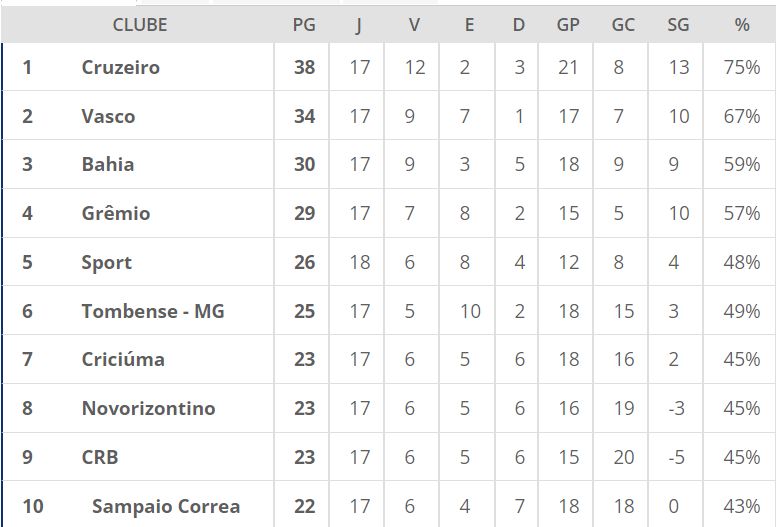Click the % percentage column header
Image resolution: width=778 pixels, height=527 pixels.
(741, 25)
